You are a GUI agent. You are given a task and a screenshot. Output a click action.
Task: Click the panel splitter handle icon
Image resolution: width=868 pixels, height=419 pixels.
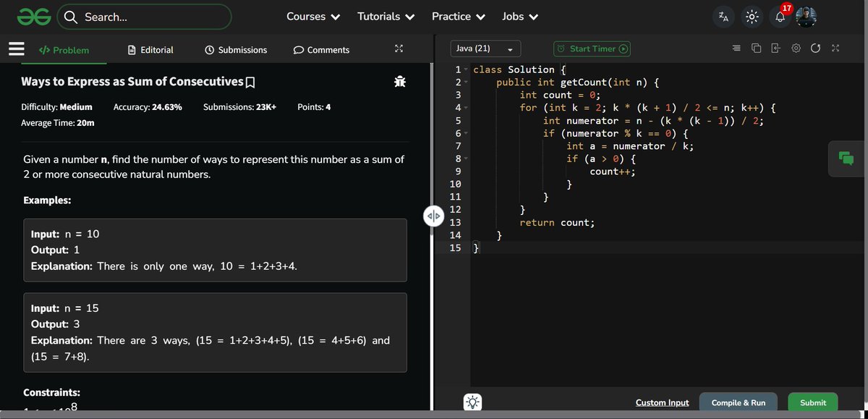pyautogui.click(x=433, y=216)
